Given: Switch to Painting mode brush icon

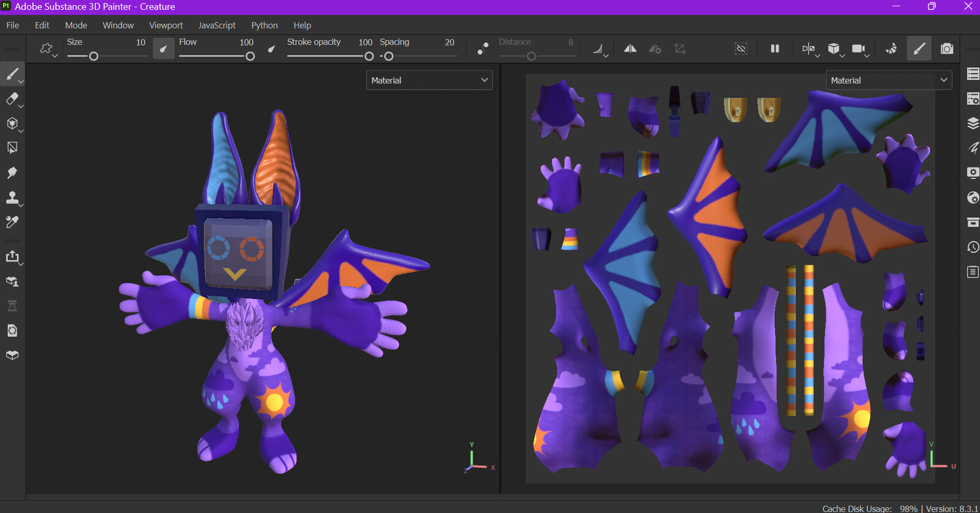Looking at the screenshot, I should [919, 49].
